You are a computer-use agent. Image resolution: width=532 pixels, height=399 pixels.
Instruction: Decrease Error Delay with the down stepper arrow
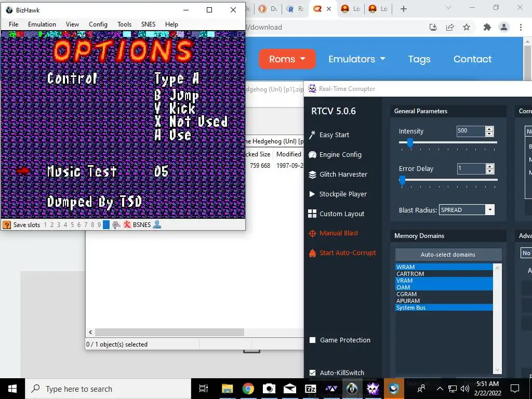click(x=489, y=171)
